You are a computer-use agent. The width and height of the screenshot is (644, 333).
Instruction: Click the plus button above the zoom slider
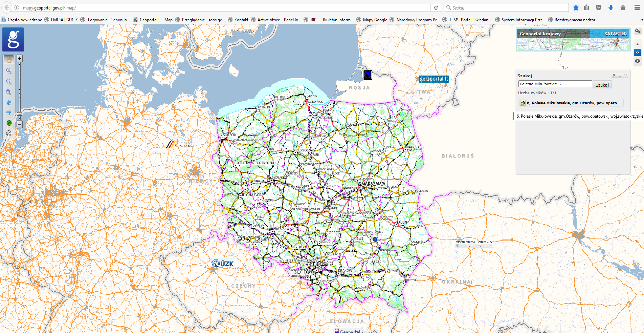[20, 59]
